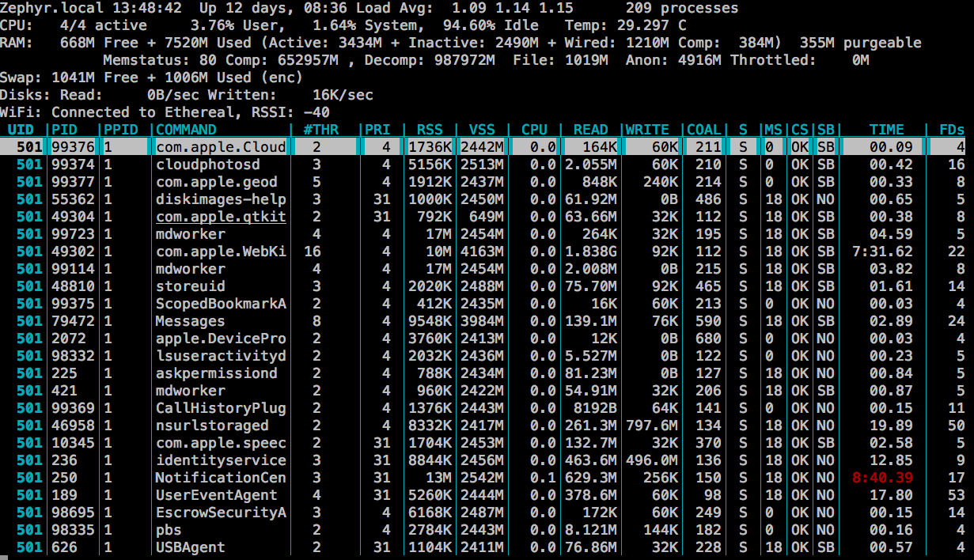Click the COAL column header
The height and width of the screenshot is (560, 974).
703,130
